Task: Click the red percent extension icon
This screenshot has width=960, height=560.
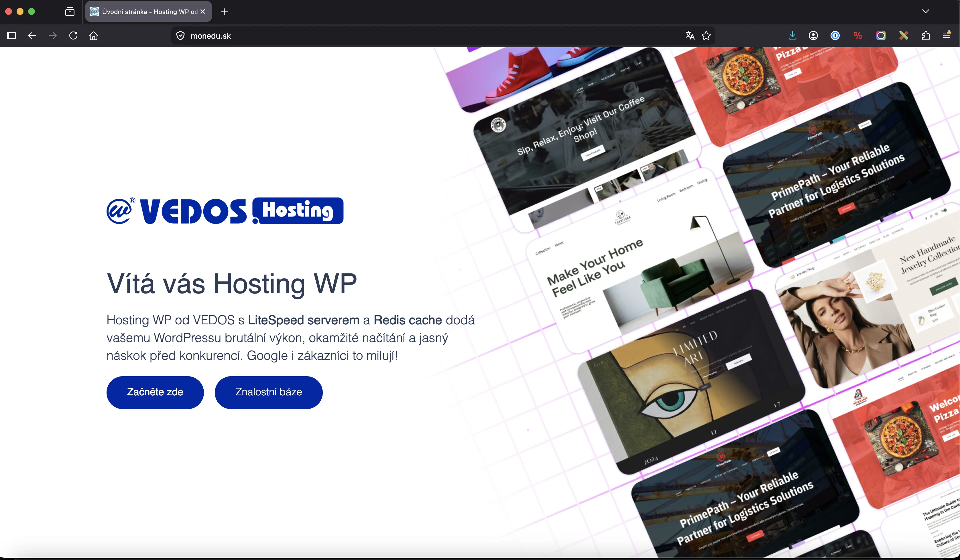Action: [858, 36]
